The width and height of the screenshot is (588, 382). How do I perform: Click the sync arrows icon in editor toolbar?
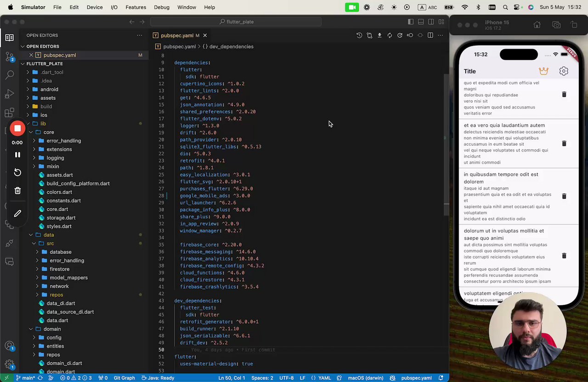pos(390,35)
